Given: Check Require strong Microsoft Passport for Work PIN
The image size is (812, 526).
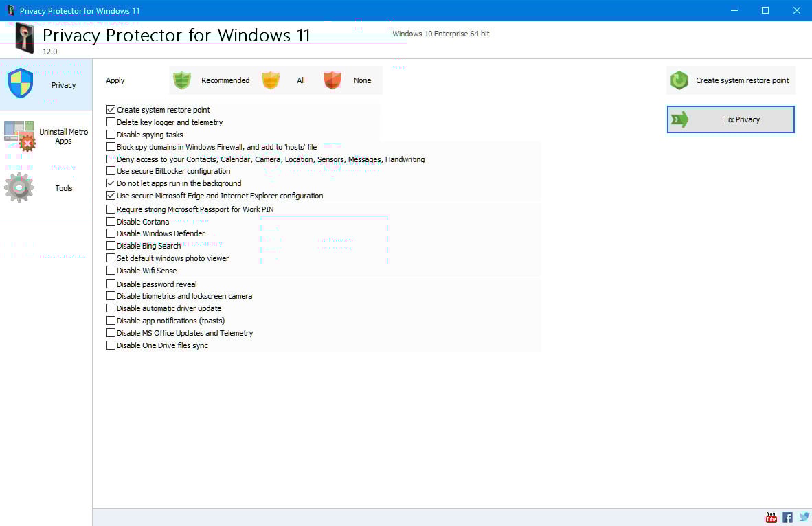Looking at the screenshot, I should tap(111, 209).
